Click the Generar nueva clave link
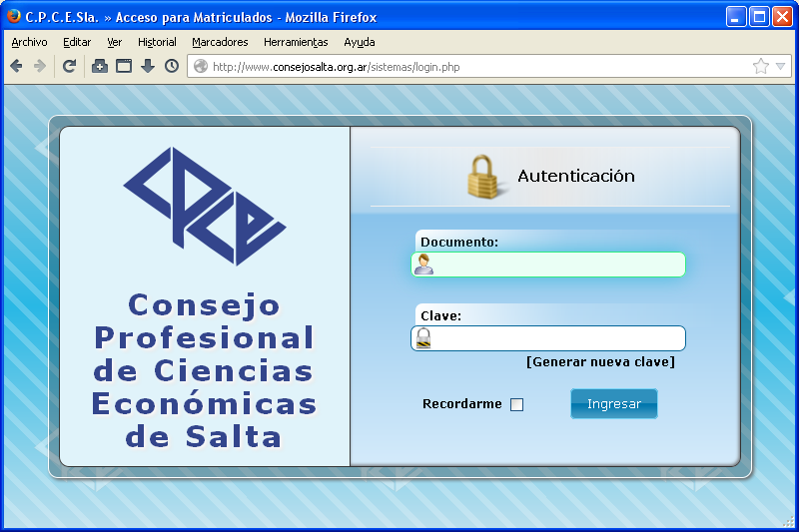The height and width of the screenshot is (532, 799). 600,362
